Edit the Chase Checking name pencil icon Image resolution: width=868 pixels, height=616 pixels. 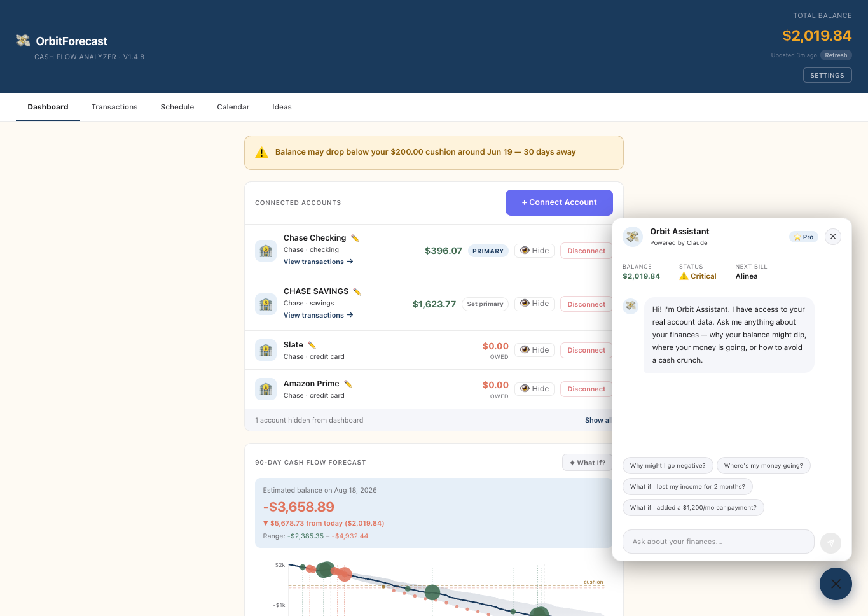pyautogui.click(x=355, y=238)
